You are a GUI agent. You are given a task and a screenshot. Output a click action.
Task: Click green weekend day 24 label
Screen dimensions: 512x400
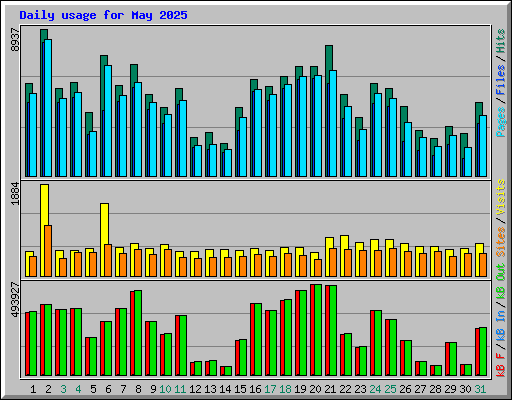pyautogui.click(x=375, y=389)
